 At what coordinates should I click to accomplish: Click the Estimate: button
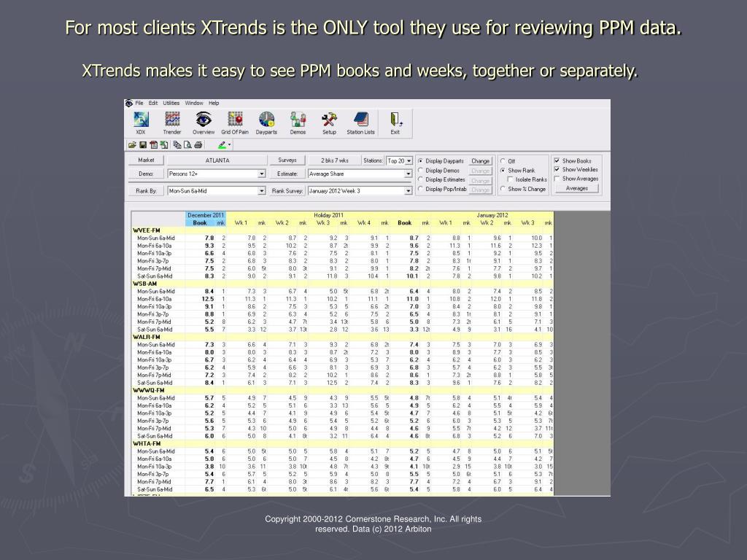(x=287, y=174)
